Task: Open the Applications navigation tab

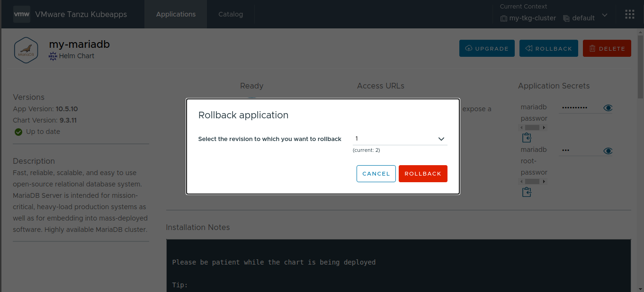Action: [176, 14]
